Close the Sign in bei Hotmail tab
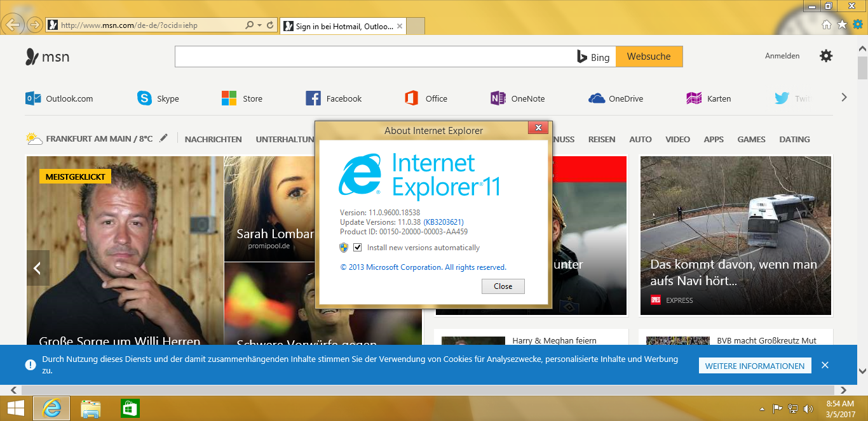Image resolution: width=868 pixels, height=421 pixels. coord(400,27)
